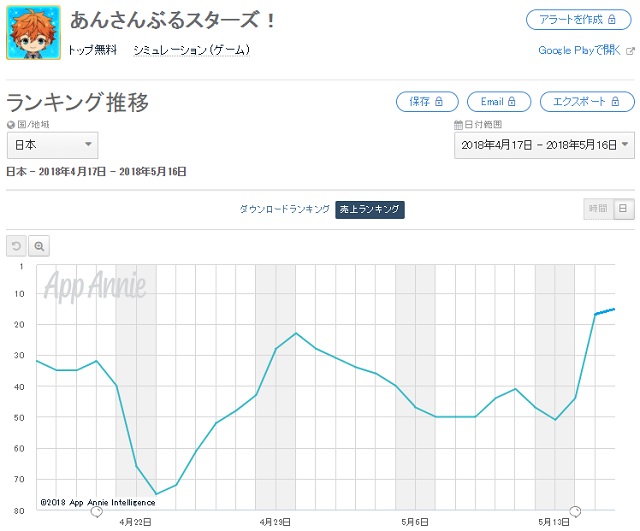Click the external link icon beside Google Play
The width and height of the screenshot is (640, 531).
630,51
